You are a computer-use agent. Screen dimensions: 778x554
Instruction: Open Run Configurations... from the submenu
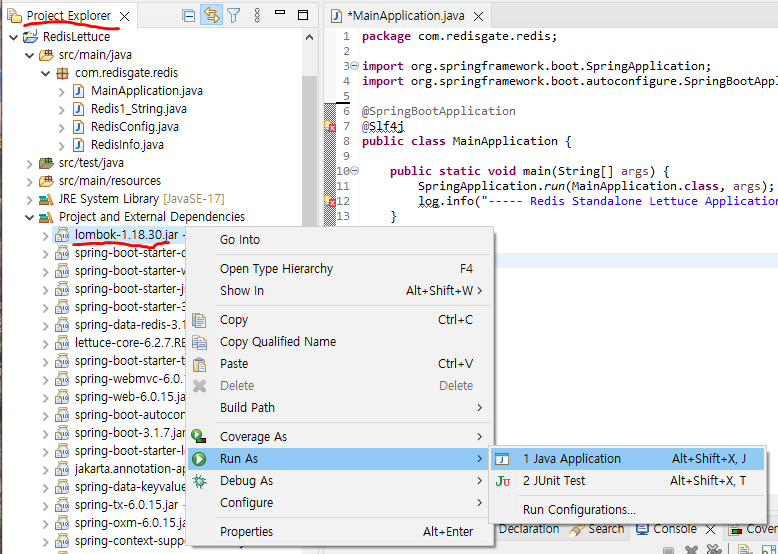(579, 510)
